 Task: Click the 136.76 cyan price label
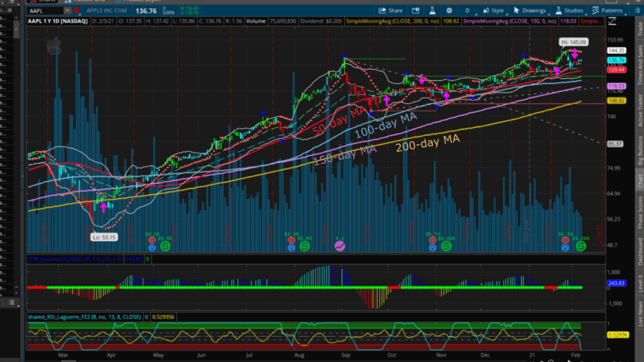tap(616, 60)
